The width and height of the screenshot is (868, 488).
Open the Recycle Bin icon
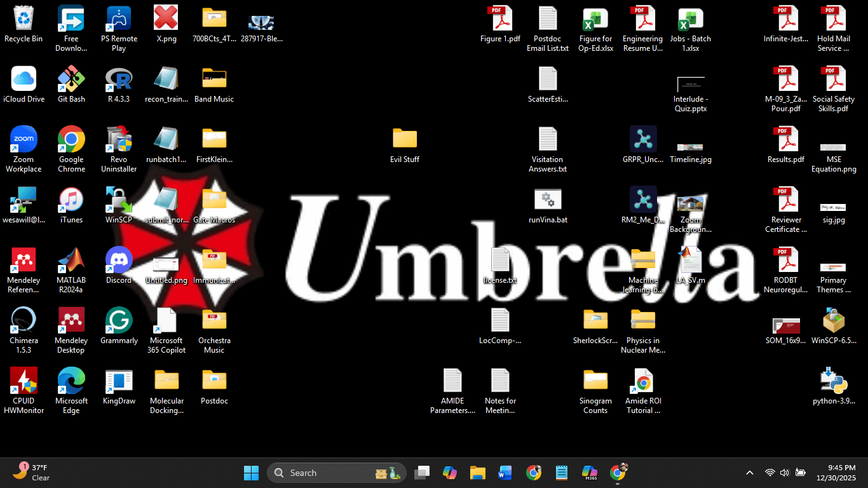[24, 19]
